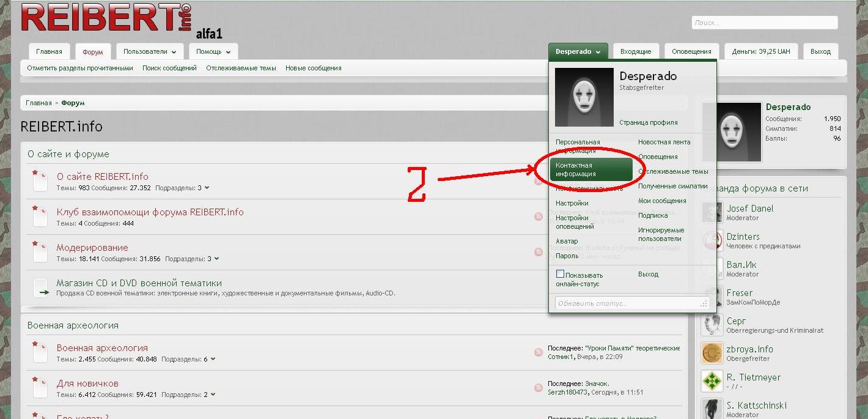Open Клуб взаимопомощи форума REIBERT.info link

(150, 212)
